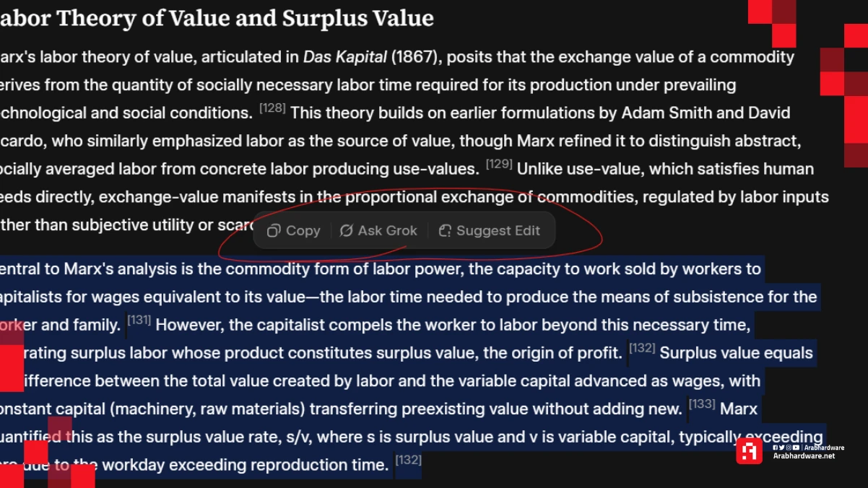Click the Arabhardware name beside social icons
The image size is (868, 488).
pyautogui.click(x=824, y=448)
